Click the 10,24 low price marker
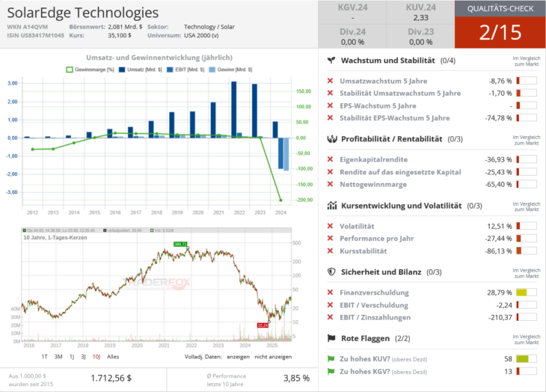Screen dimensions: 546x392 click(x=263, y=325)
